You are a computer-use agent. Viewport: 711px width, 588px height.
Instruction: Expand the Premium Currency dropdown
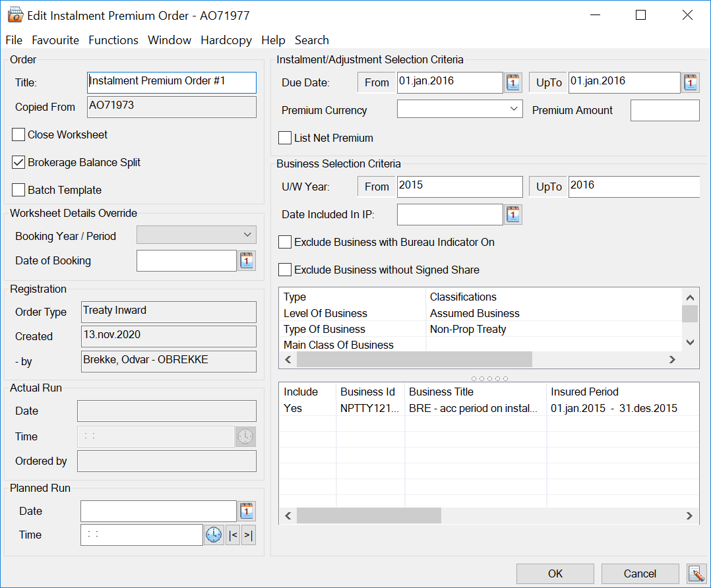(514, 110)
